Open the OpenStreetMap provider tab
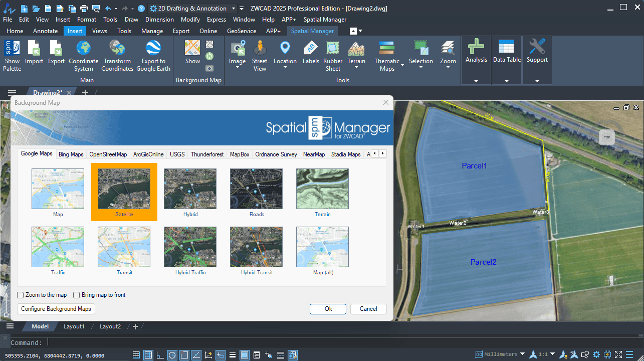The height and width of the screenshot is (361, 644). [x=108, y=154]
